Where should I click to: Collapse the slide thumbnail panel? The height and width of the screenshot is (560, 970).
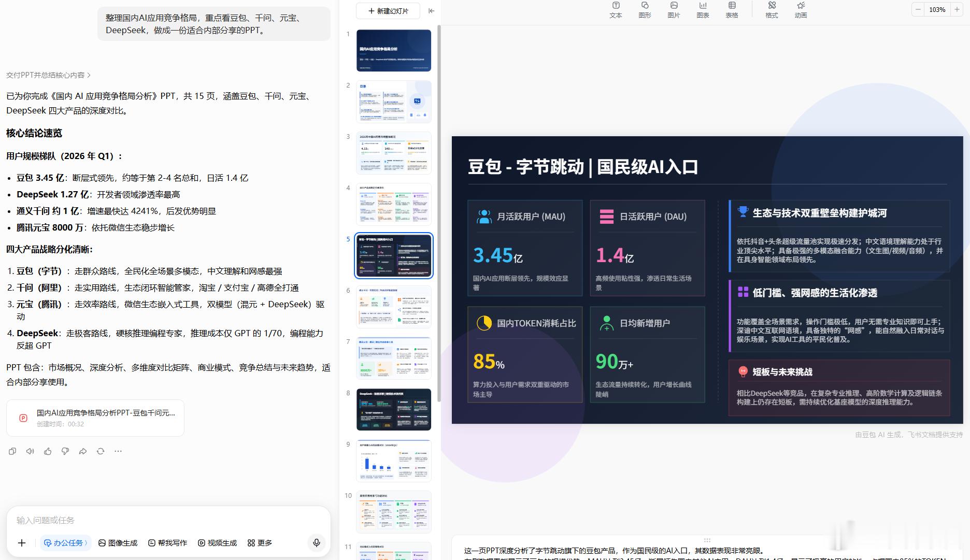(431, 11)
